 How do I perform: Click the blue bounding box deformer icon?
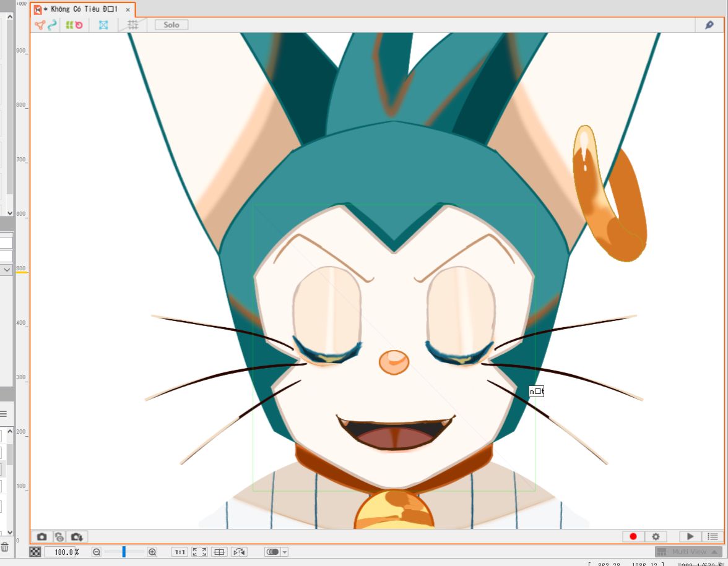103,25
